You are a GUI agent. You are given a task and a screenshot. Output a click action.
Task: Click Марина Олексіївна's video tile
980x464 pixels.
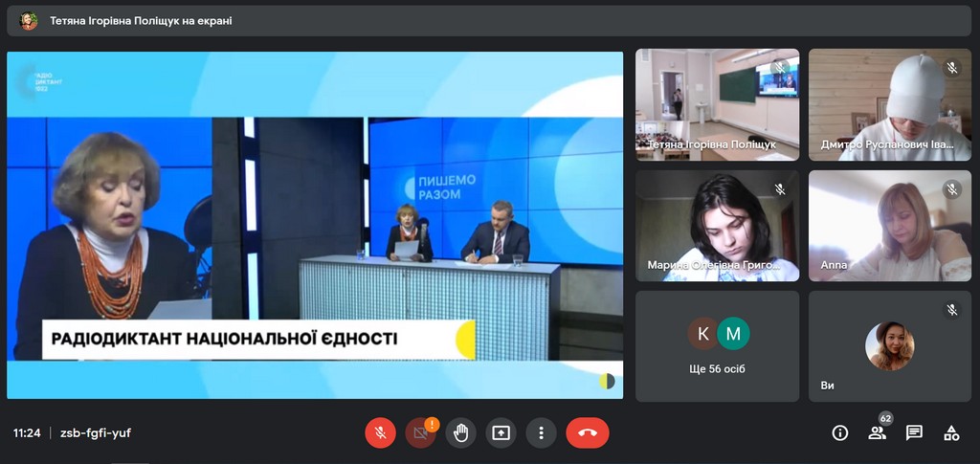tap(717, 226)
